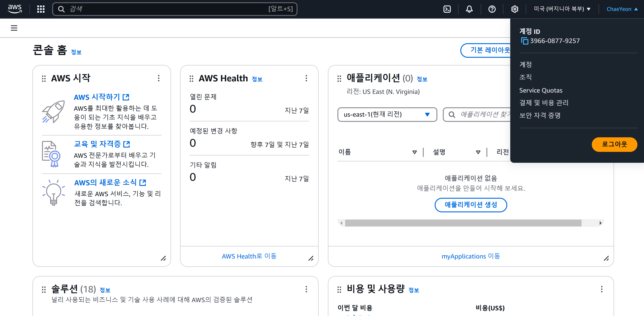
Task: Click the 로그아웃 button
Action: click(614, 144)
